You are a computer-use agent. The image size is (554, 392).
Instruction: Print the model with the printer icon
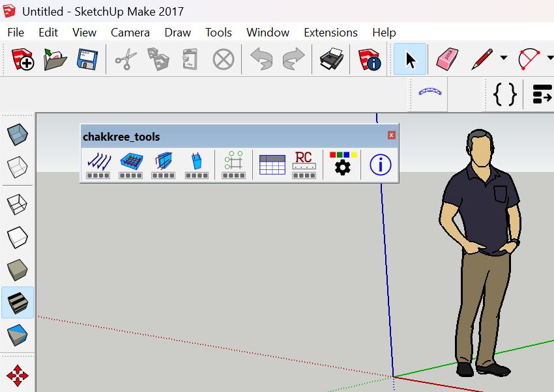331,59
